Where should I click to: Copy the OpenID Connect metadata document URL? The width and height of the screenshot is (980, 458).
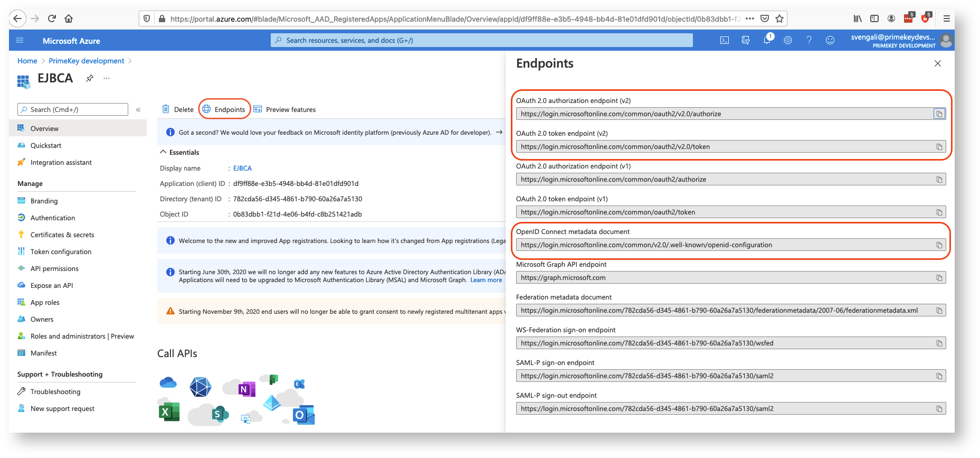pos(939,245)
